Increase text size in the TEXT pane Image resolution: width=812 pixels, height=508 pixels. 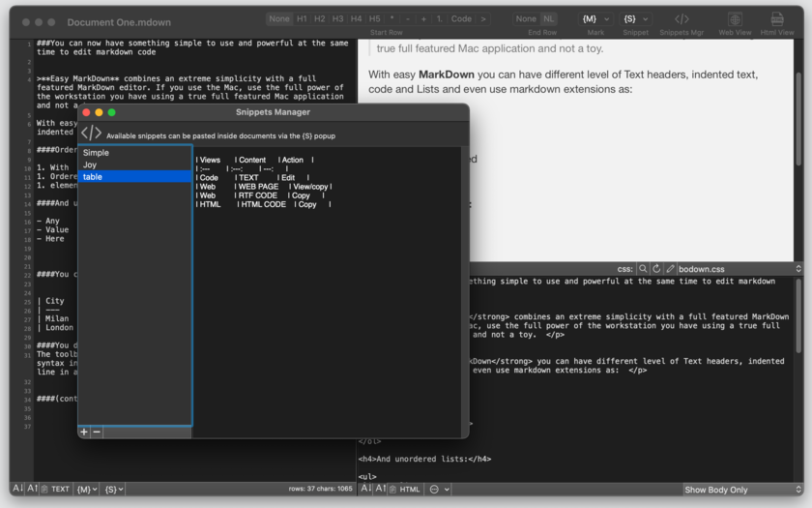click(x=32, y=489)
